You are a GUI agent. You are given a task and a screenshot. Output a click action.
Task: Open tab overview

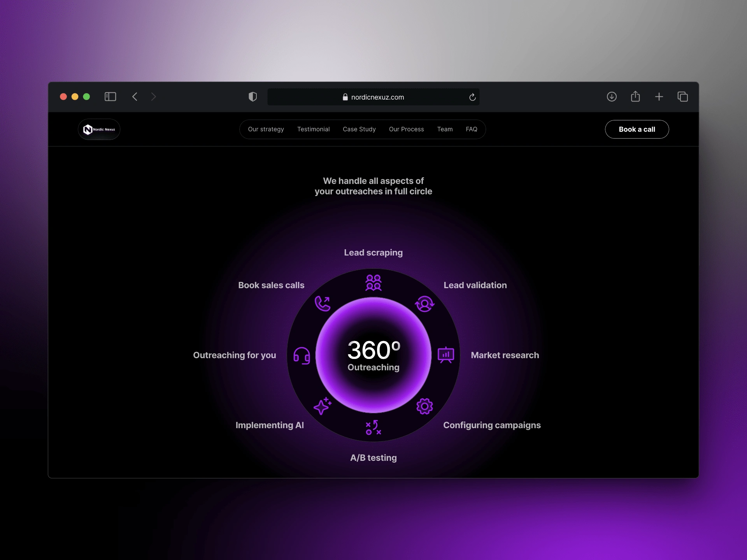683,97
